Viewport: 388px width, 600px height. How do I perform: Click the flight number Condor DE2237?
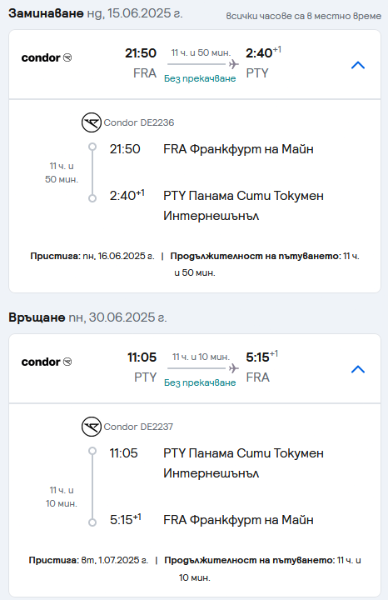(139, 427)
